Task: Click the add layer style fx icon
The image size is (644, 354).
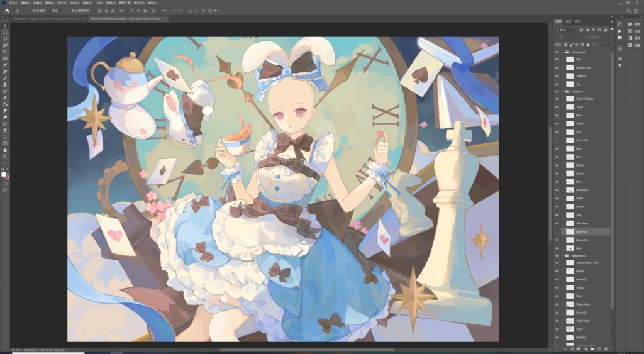Action: pyautogui.click(x=572, y=349)
